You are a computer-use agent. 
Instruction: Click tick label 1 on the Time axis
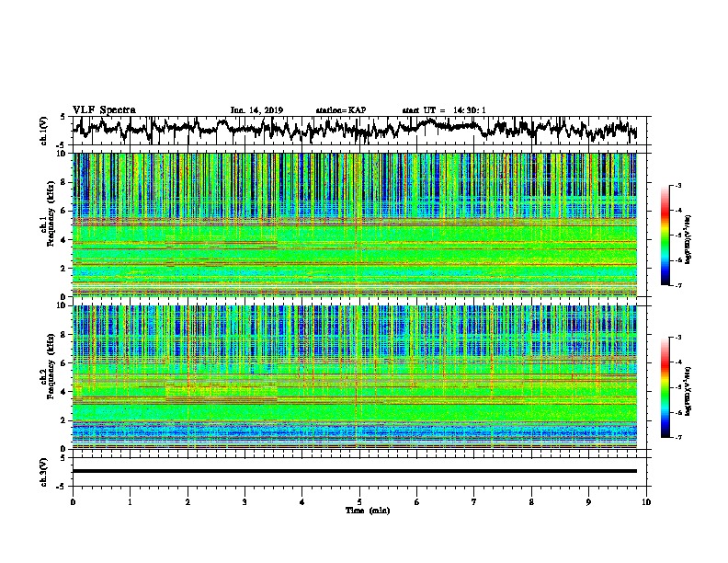130,502
